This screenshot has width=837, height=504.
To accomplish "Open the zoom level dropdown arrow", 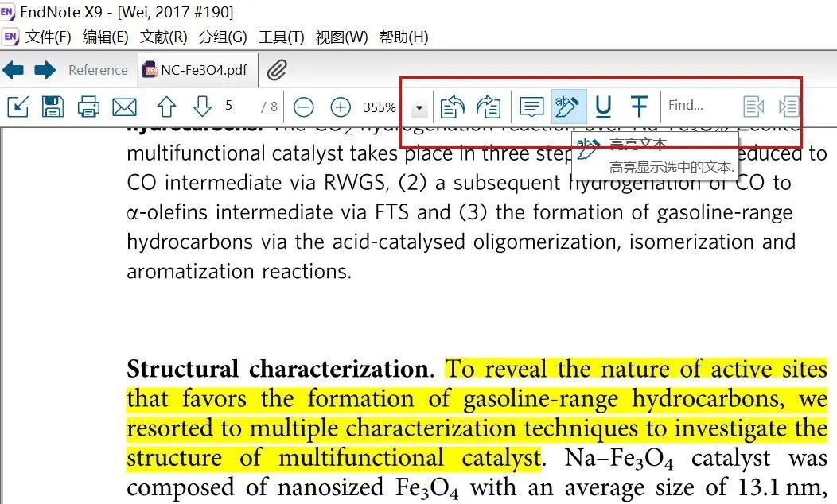I will [x=419, y=108].
